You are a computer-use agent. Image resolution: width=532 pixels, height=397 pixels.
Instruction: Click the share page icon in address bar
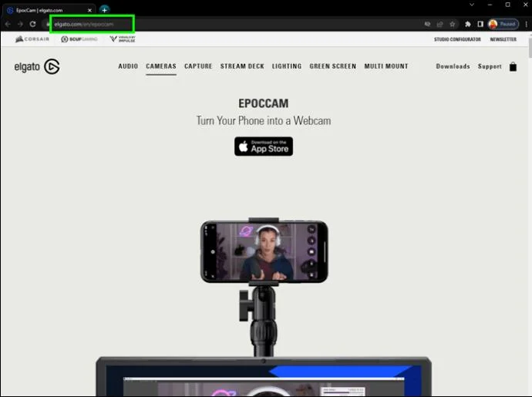[439, 24]
